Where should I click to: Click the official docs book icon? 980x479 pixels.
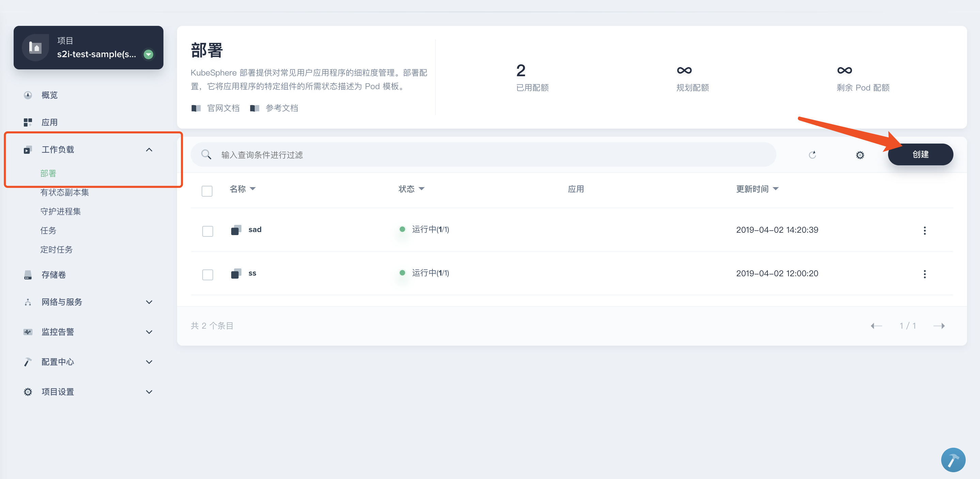click(x=196, y=108)
